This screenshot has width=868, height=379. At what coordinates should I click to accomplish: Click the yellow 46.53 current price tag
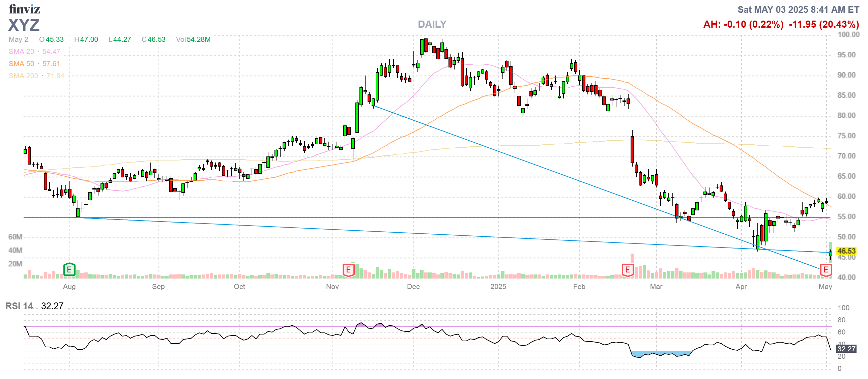(x=846, y=251)
